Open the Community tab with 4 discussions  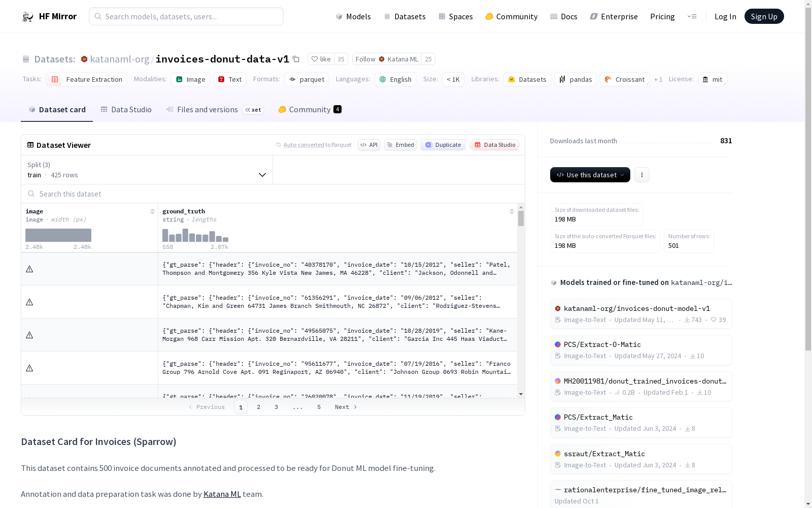tap(310, 110)
